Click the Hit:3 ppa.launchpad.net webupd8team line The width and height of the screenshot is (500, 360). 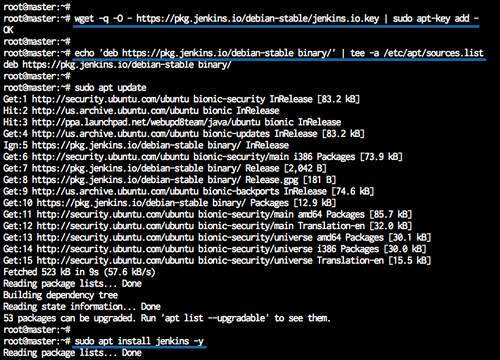[172, 122]
